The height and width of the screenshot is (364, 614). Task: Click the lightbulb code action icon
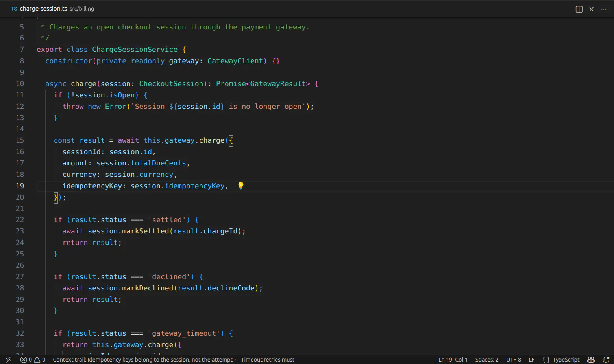point(241,186)
